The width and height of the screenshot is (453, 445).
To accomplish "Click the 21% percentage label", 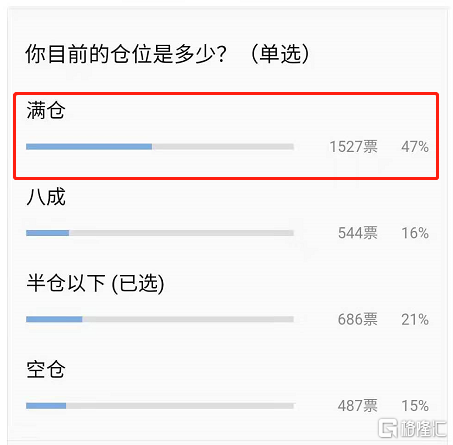I will click(415, 319).
